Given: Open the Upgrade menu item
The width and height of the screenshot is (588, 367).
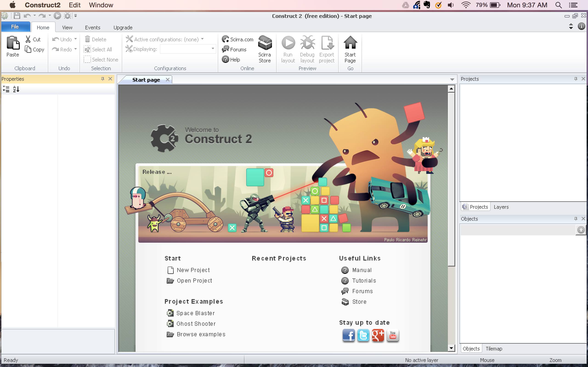Looking at the screenshot, I should click(x=123, y=27).
